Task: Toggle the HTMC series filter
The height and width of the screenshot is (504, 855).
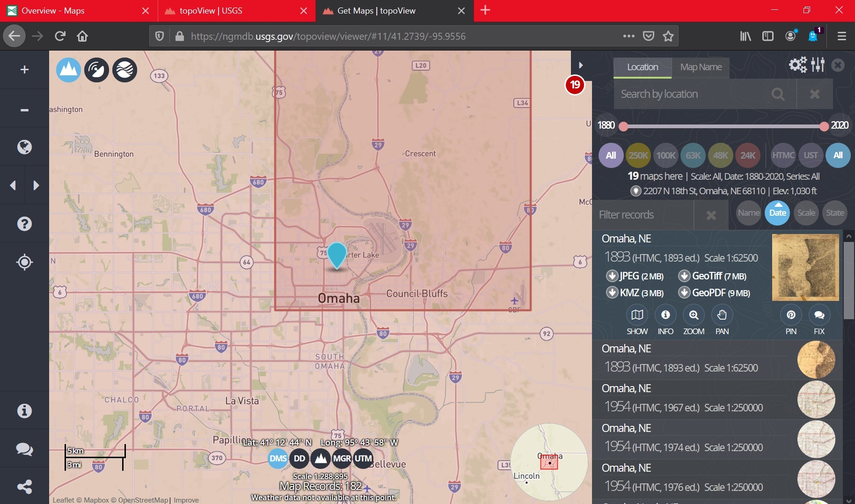Action: [783, 155]
